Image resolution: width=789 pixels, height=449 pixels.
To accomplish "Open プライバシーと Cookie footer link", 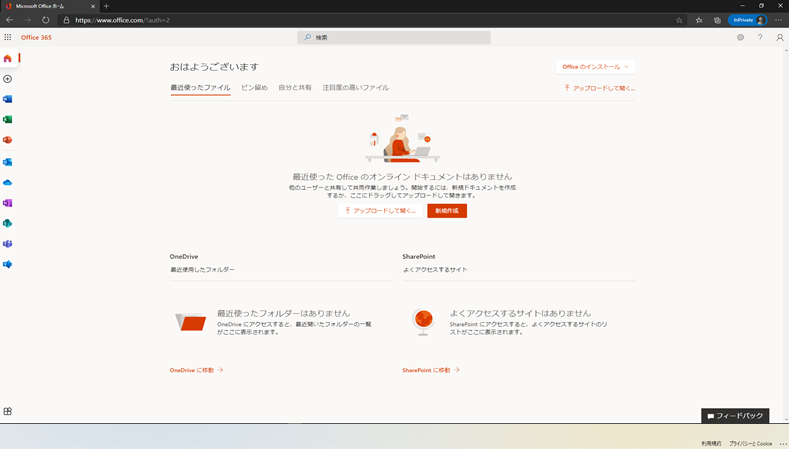I will (x=750, y=443).
